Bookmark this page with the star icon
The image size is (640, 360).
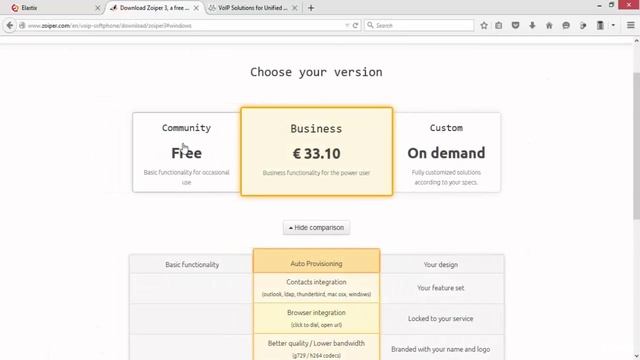pos(484,25)
